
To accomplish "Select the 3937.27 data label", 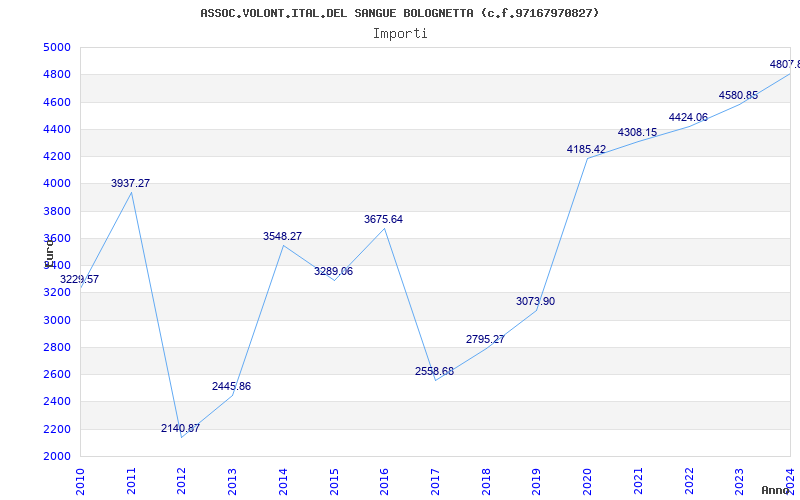I will coord(131,183).
